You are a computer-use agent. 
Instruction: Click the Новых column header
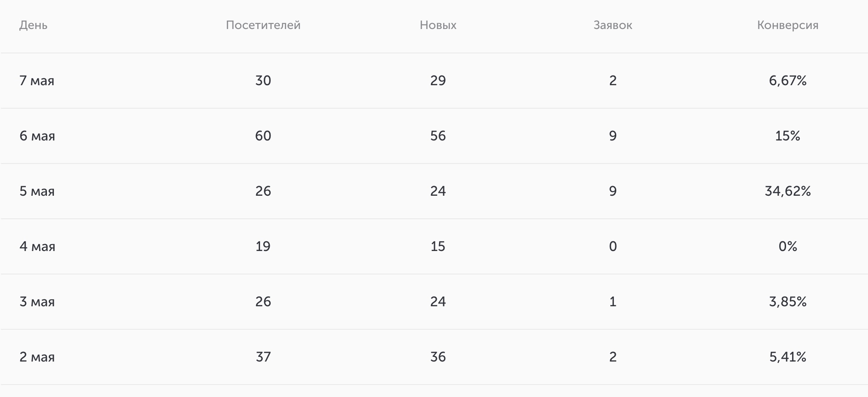pos(438,25)
